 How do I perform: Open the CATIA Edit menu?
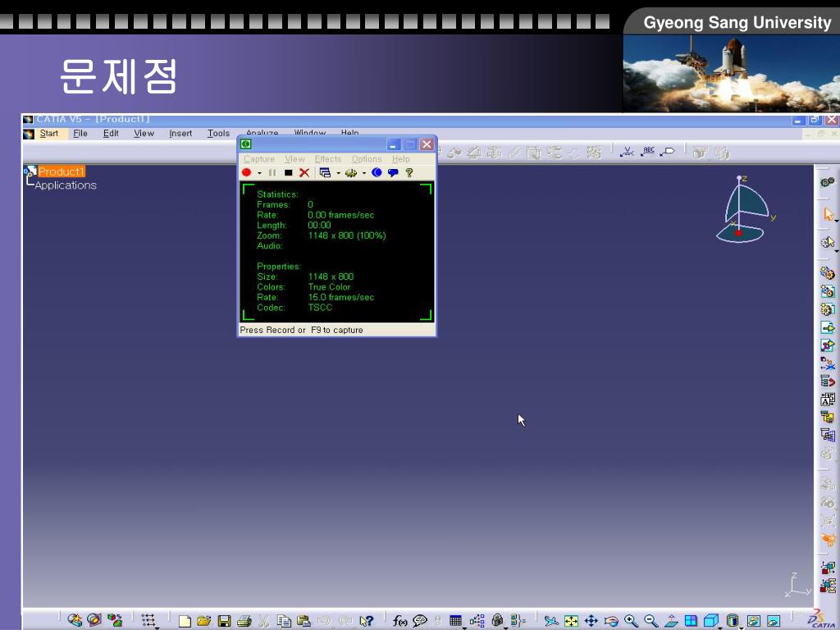tap(111, 134)
